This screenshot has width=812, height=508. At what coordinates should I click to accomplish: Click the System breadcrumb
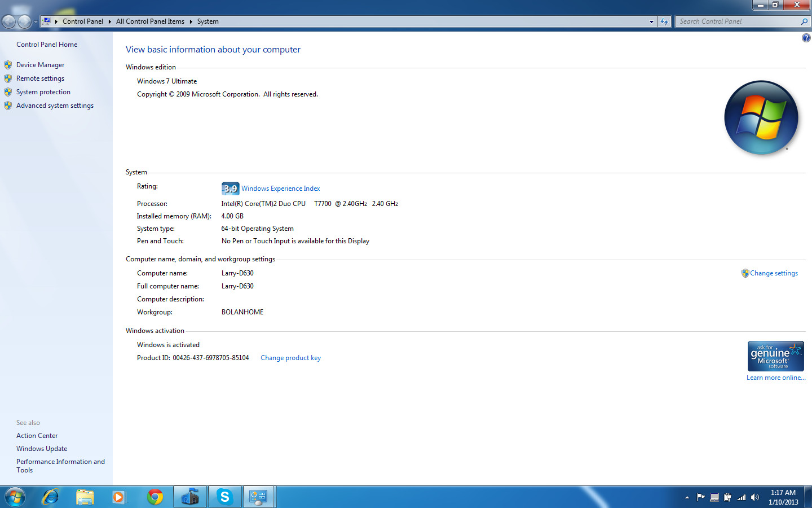[x=208, y=21]
